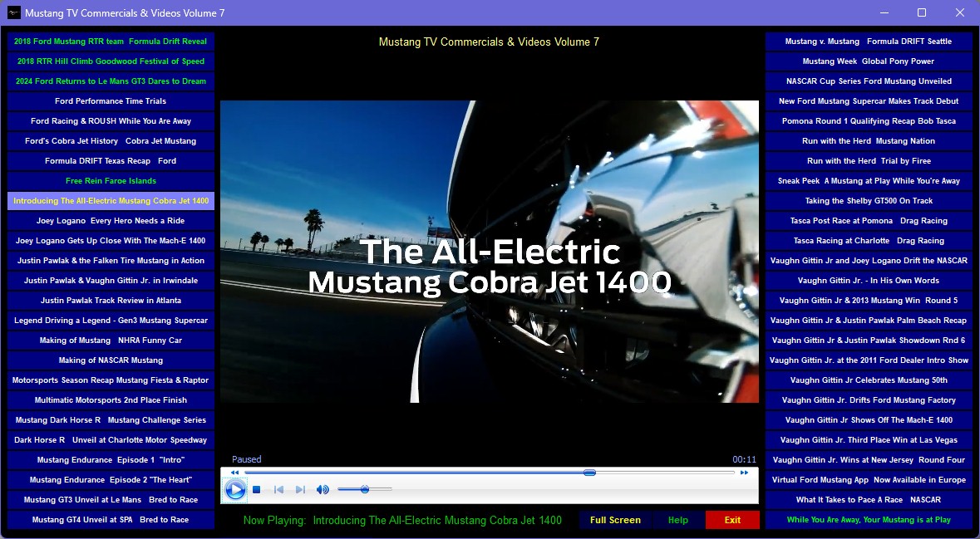Image resolution: width=980 pixels, height=539 pixels.
Task: Select Sneak Peek A Mustang at Play
Action: 869,181
